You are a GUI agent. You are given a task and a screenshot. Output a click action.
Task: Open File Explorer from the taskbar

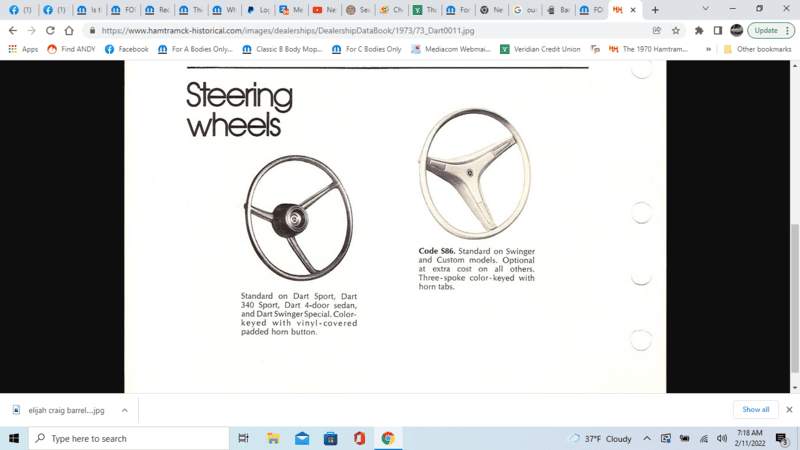[x=273, y=438]
